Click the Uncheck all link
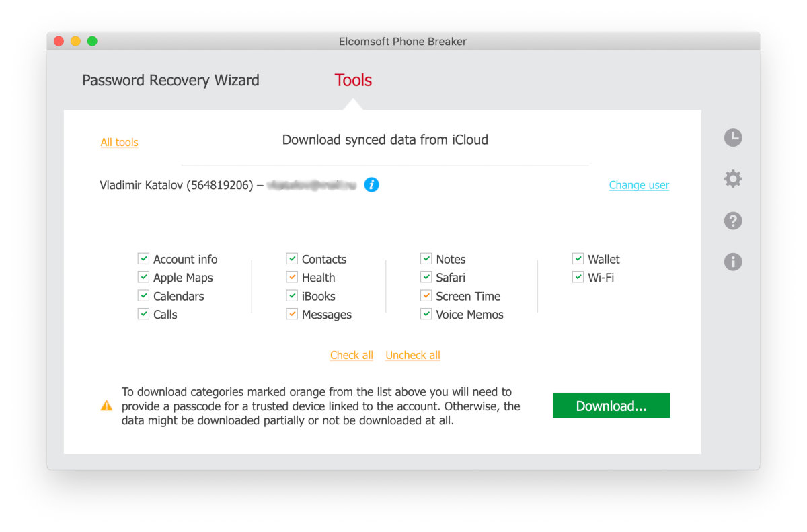Image resolution: width=807 pixels, height=532 pixels. [413, 355]
